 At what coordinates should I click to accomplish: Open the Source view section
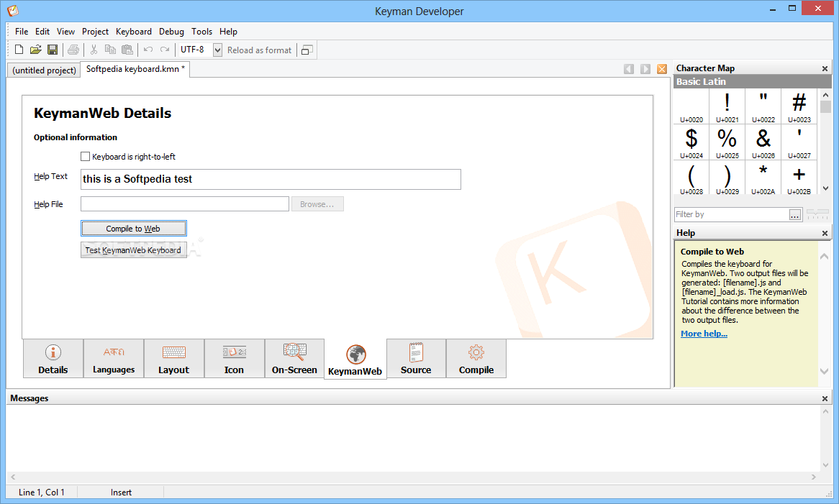coord(417,359)
